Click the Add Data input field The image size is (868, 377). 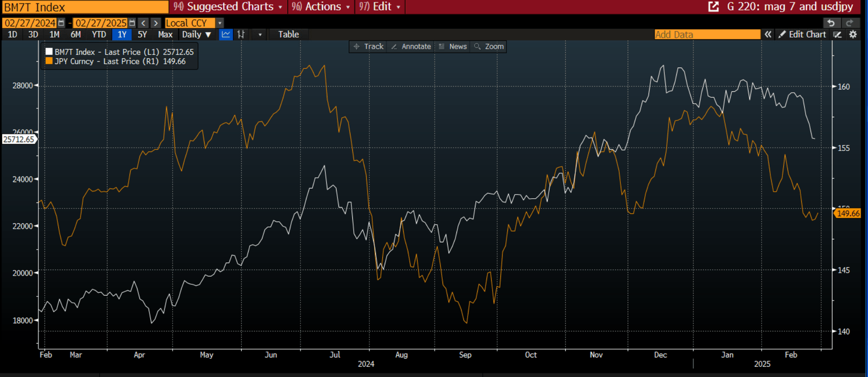click(x=706, y=34)
